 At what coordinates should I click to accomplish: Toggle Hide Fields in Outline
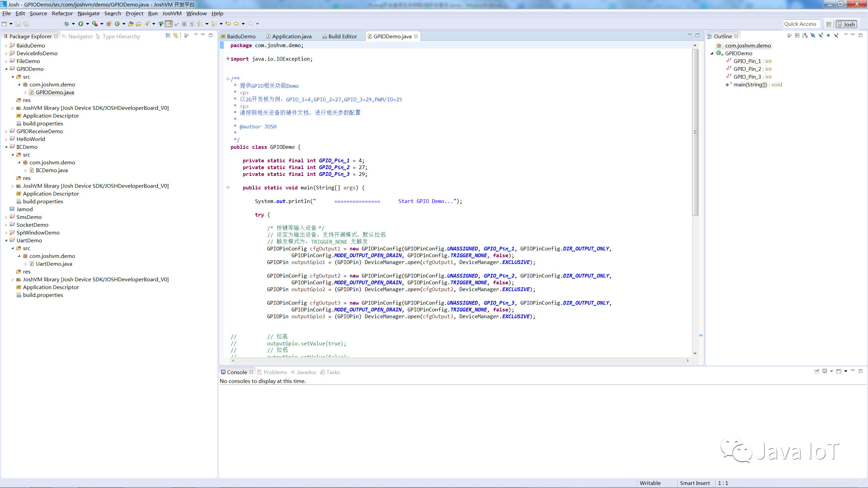(x=813, y=35)
